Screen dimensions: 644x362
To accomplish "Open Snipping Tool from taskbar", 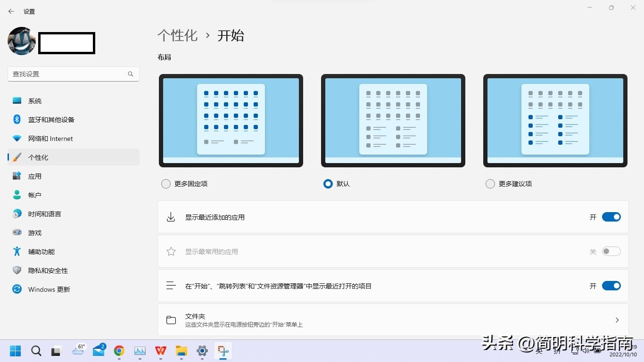I will pos(223,351).
